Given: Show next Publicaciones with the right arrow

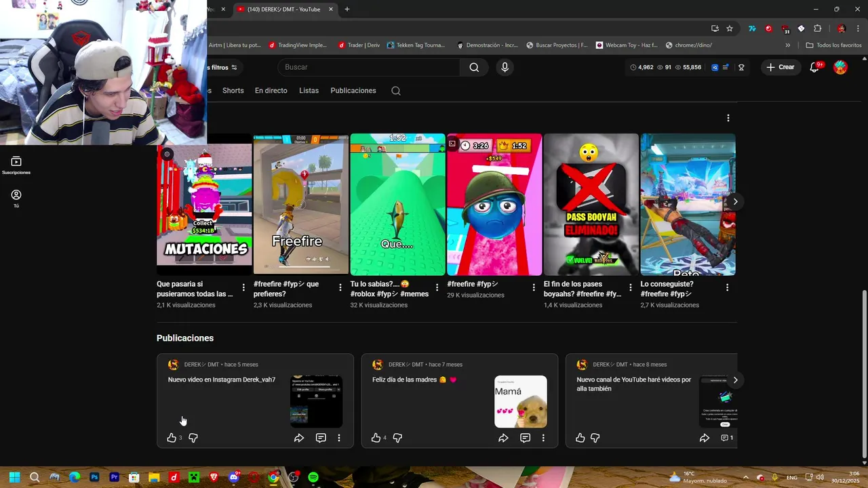Looking at the screenshot, I should click(735, 380).
